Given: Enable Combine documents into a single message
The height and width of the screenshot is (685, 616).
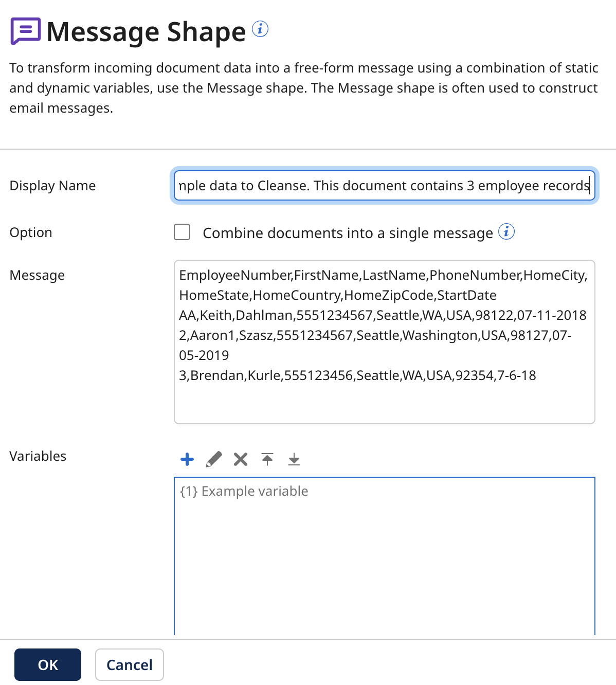Looking at the screenshot, I should pos(182,232).
